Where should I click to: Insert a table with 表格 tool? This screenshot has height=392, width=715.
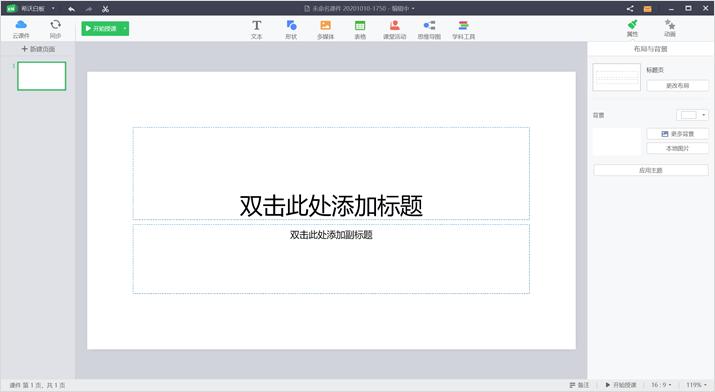(x=360, y=29)
